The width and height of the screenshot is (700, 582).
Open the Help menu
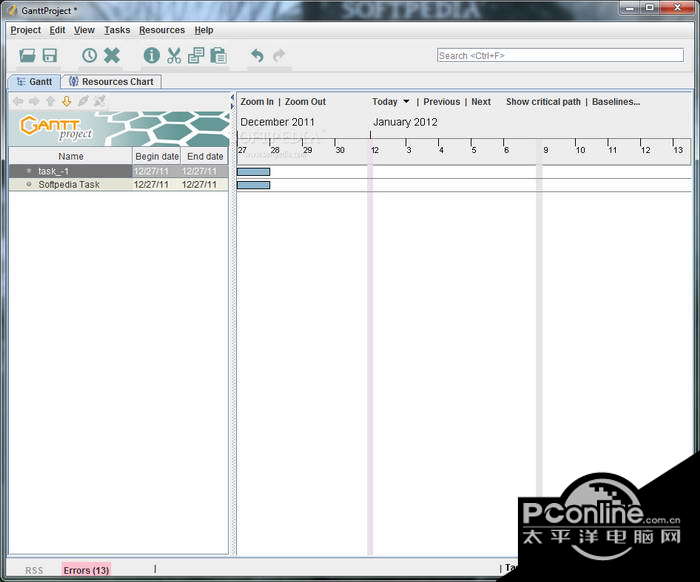204,30
